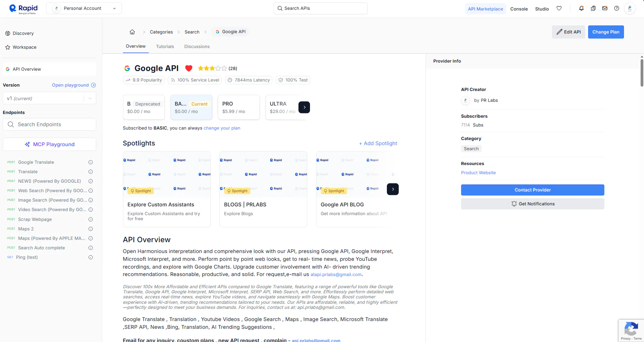Open Console in top navigation
Viewport: 644px width, 342px height.
point(519,9)
